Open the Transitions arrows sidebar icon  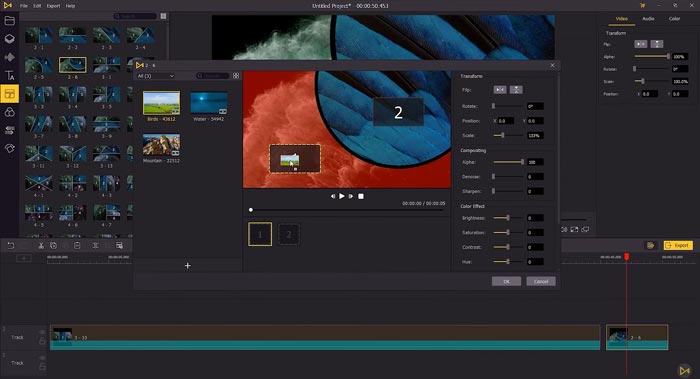point(9,130)
